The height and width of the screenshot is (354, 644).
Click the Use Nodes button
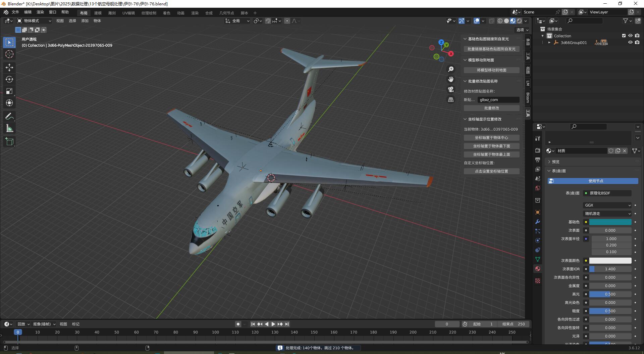coord(593,181)
